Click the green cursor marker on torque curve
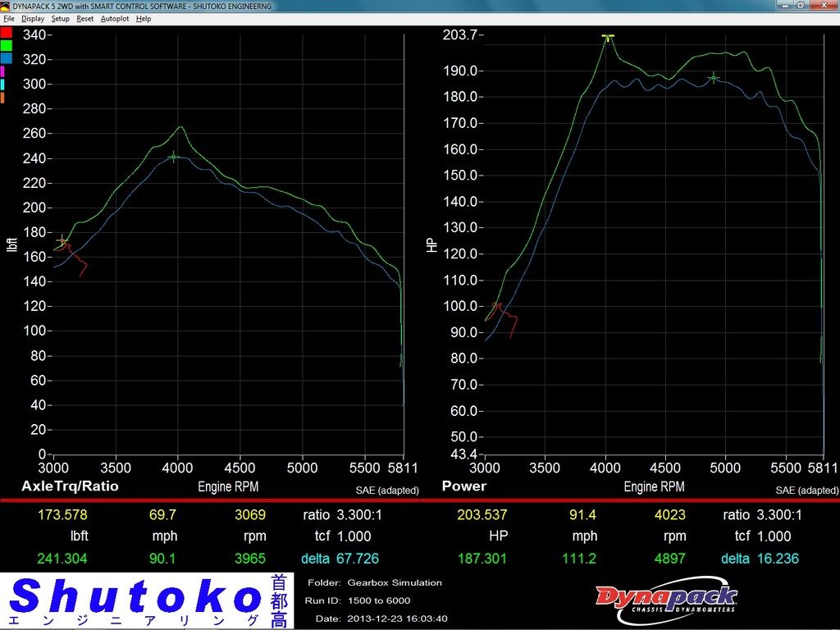The height and width of the screenshot is (630, 840). click(172, 157)
